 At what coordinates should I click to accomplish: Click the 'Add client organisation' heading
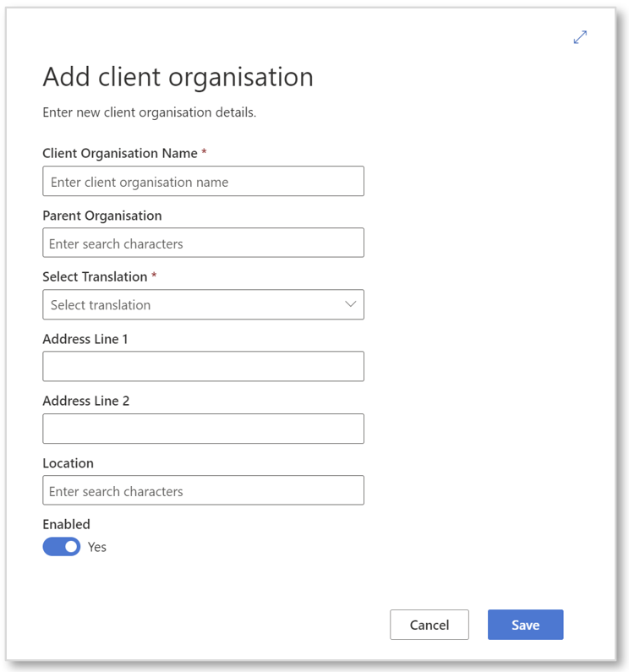pyautogui.click(x=178, y=77)
